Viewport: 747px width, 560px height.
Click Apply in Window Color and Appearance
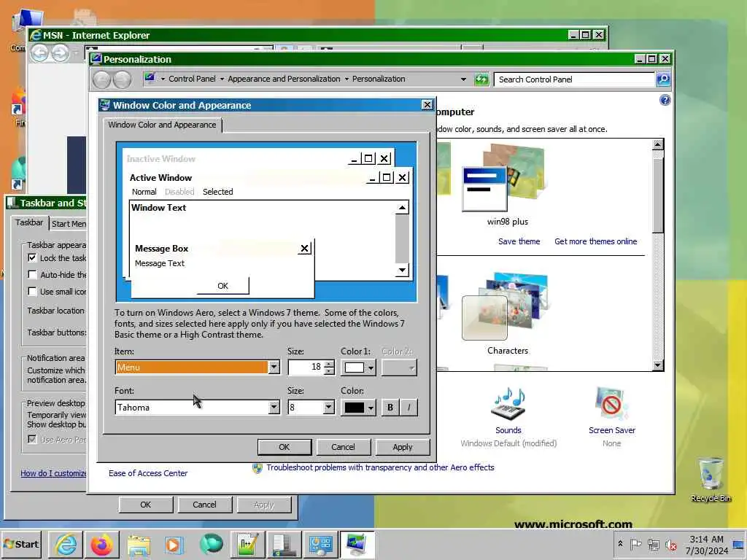tap(402, 447)
